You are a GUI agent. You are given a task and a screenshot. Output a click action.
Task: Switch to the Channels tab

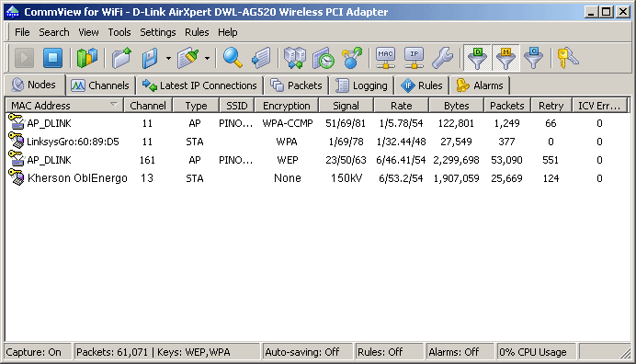(100, 85)
